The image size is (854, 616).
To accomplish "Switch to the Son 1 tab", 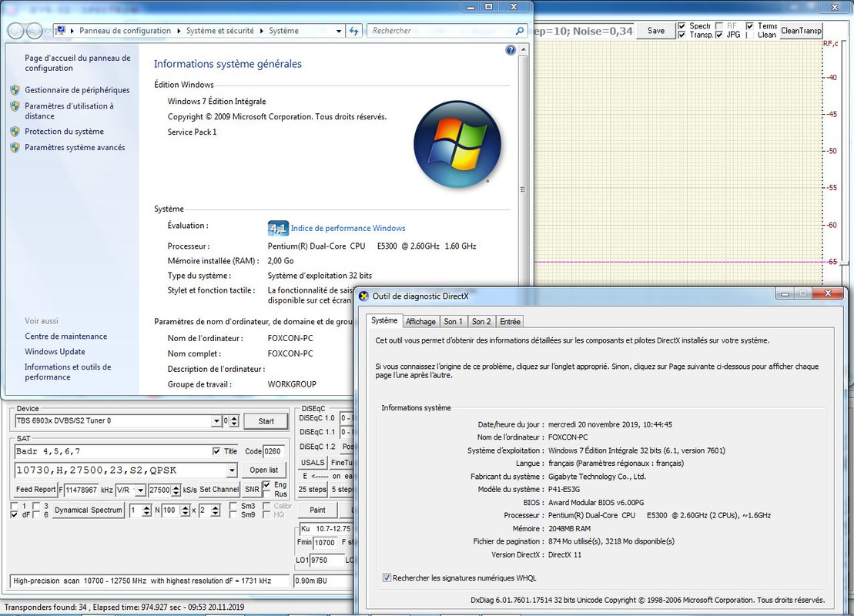I will [453, 321].
